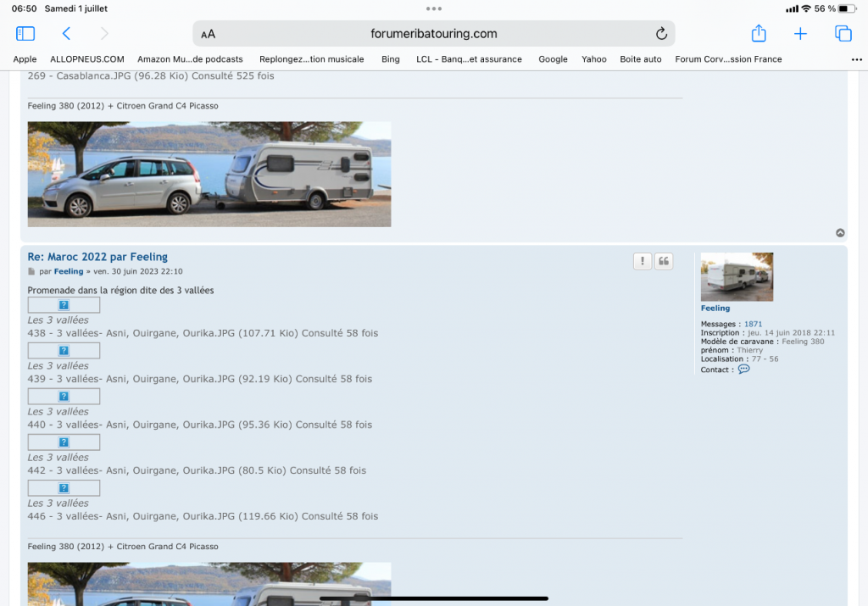Image resolution: width=868 pixels, height=606 pixels.
Task: Click the upper car and caravan signature image
Action: pos(209,175)
